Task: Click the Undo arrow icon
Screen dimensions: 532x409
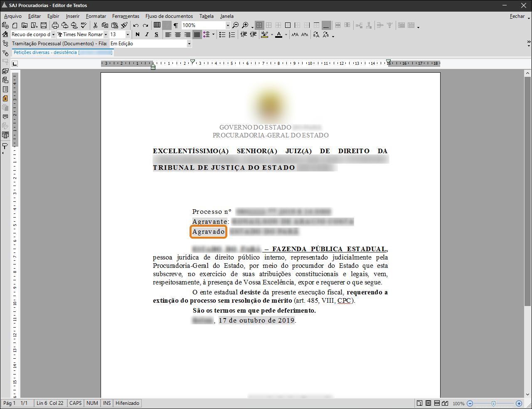Action: [x=136, y=25]
